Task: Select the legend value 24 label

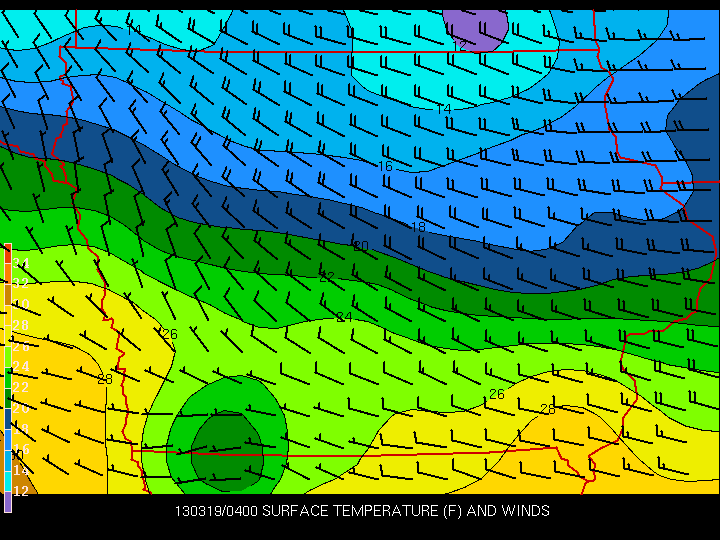Action: tap(21, 367)
